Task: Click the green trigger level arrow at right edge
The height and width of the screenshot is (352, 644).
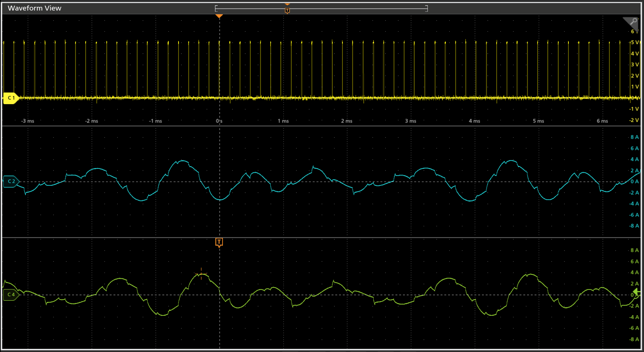Action: tap(637, 293)
